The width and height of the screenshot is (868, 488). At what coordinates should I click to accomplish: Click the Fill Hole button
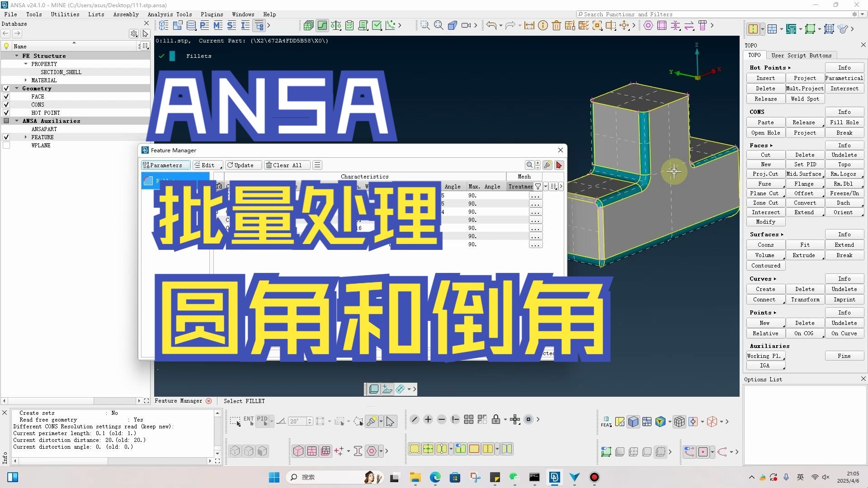(x=844, y=122)
